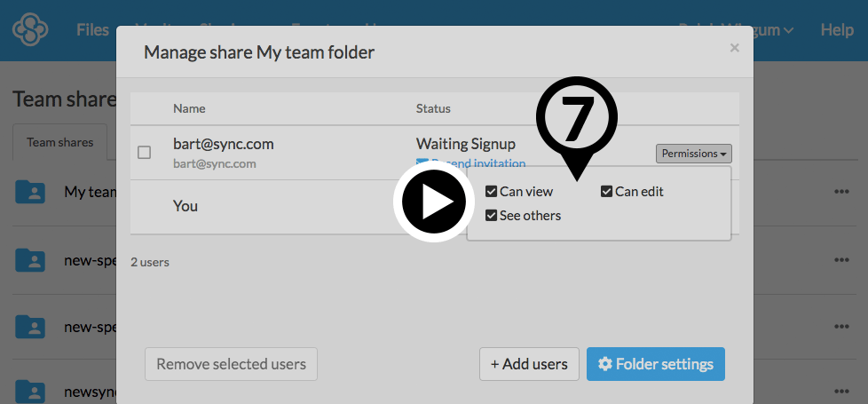The image size is (868, 404).
Task: Open Folder settings
Action: pyautogui.click(x=655, y=364)
